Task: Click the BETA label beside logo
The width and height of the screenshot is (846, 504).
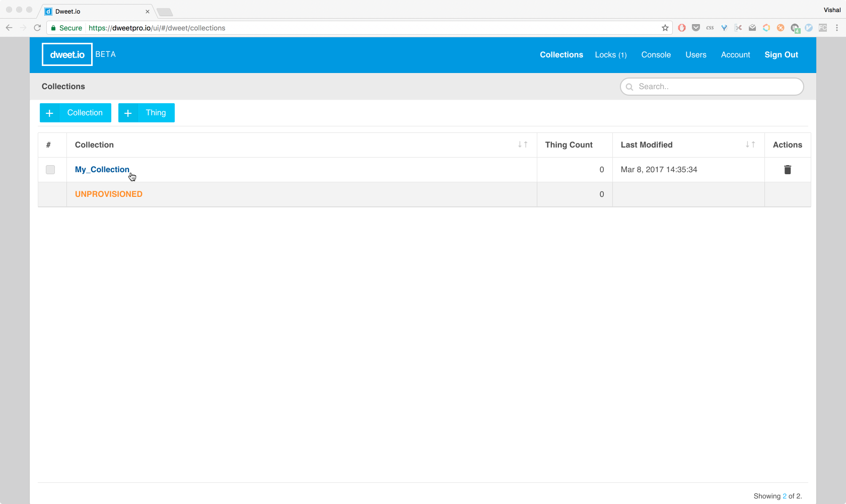Action: [x=106, y=54]
